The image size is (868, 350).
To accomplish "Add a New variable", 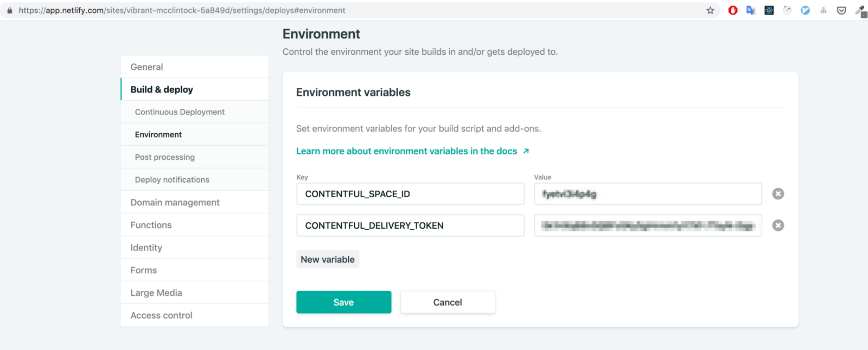I will point(328,260).
